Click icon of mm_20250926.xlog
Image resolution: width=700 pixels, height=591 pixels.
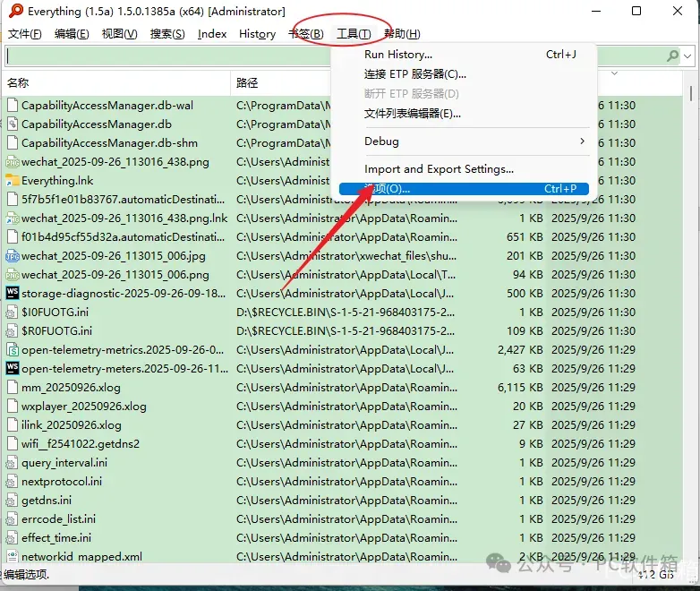pos(13,388)
